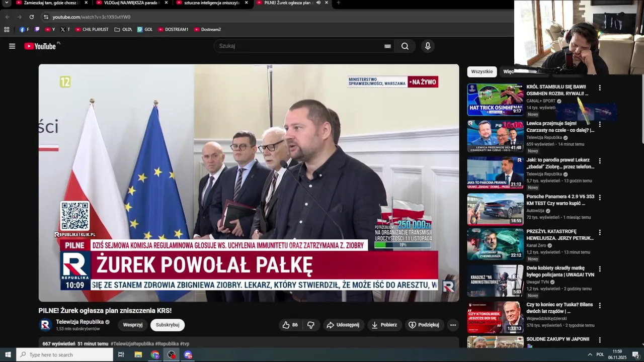Reload the current page

pyautogui.click(x=31, y=17)
